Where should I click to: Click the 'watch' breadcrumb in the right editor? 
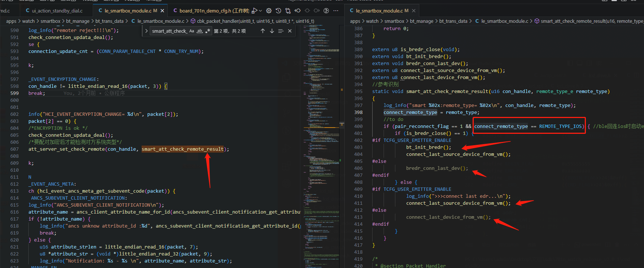point(372,21)
